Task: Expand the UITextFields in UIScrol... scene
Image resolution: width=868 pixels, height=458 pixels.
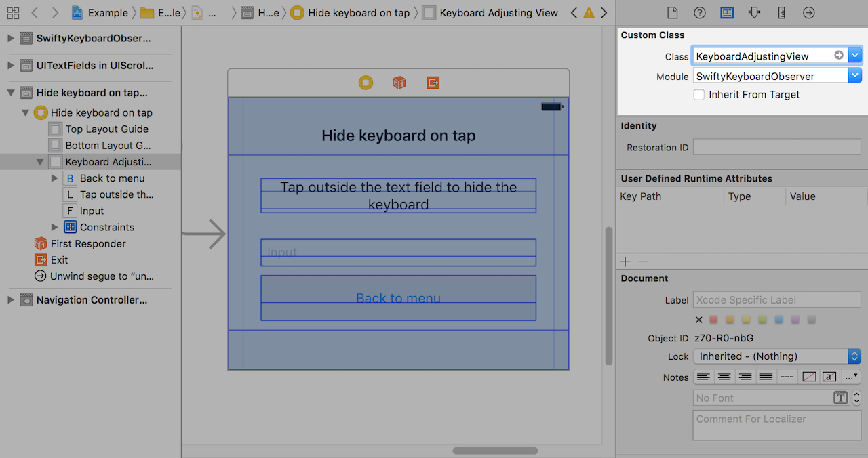Action: pos(10,66)
